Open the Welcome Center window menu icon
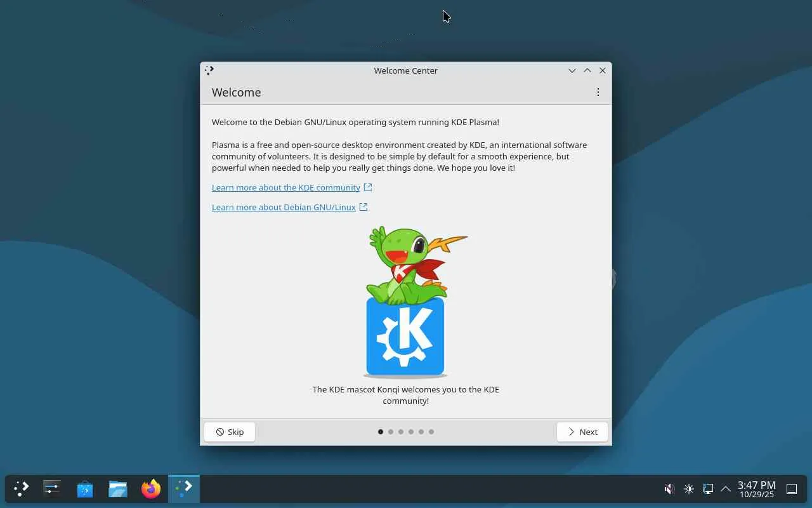Screen dimensions: 812x508 click(209, 70)
